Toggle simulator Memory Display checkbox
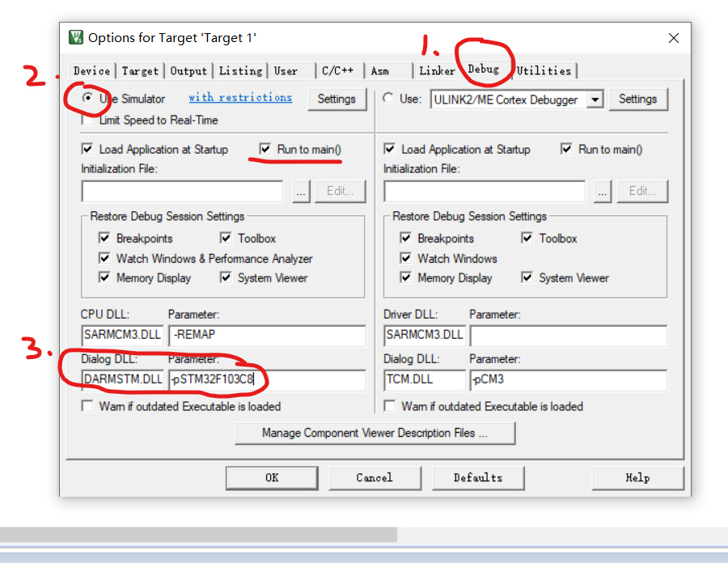Screen dimensions: 728x563 pos(104,277)
